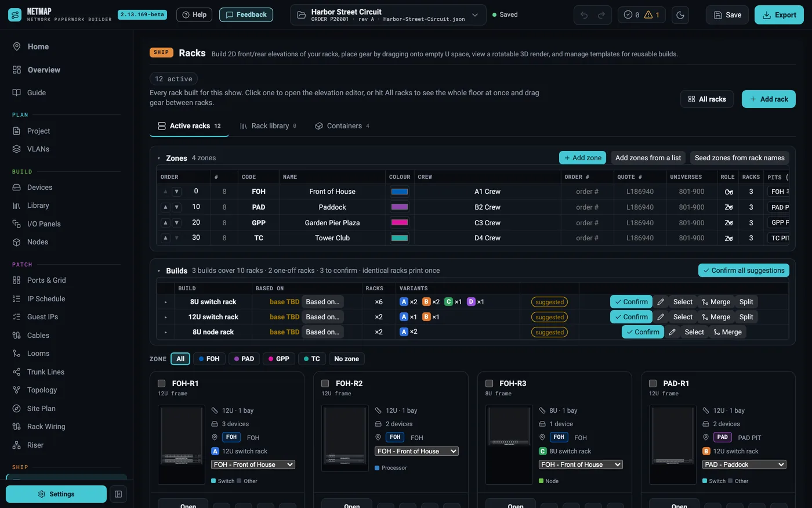Open the Front of House colour swatch
Viewport: 812px width, 508px height.
[x=400, y=192]
